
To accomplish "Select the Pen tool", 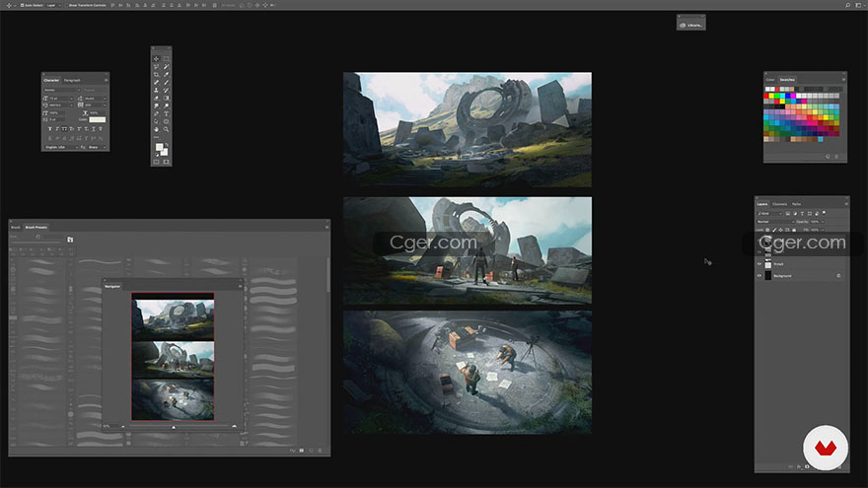I will (x=156, y=114).
